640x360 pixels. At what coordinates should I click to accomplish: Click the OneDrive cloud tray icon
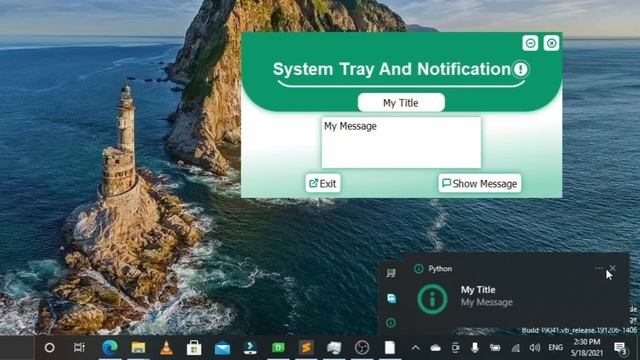tap(436, 348)
